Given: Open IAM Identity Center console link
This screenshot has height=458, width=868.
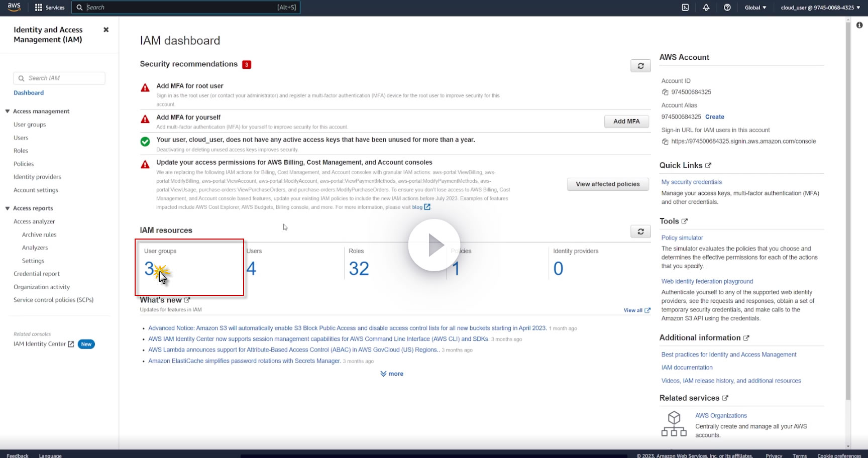Looking at the screenshot, I should click(x=44, y=344).
